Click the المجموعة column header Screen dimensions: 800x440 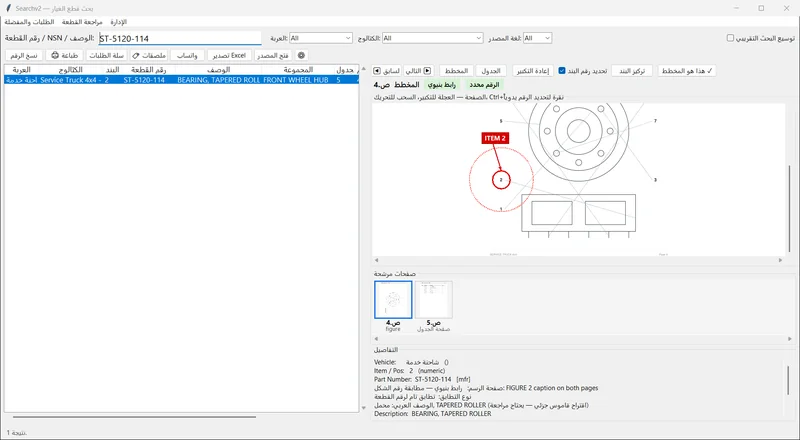click(298, 69)
